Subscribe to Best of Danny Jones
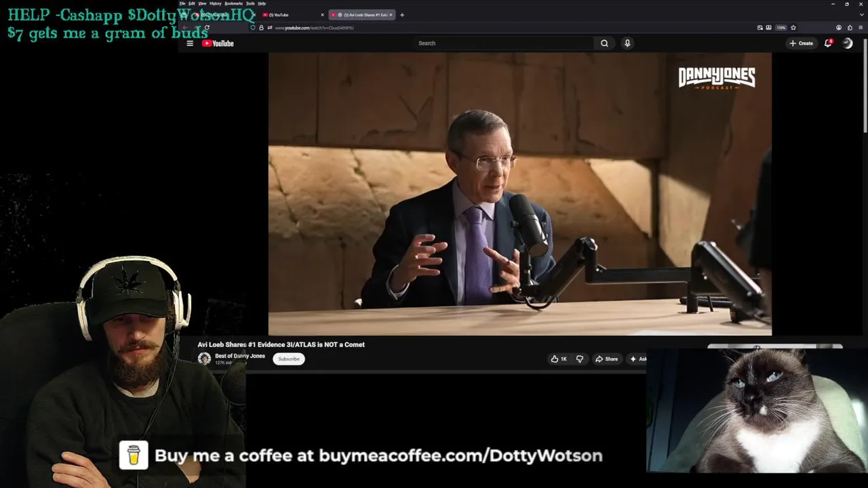 point(289,359)
